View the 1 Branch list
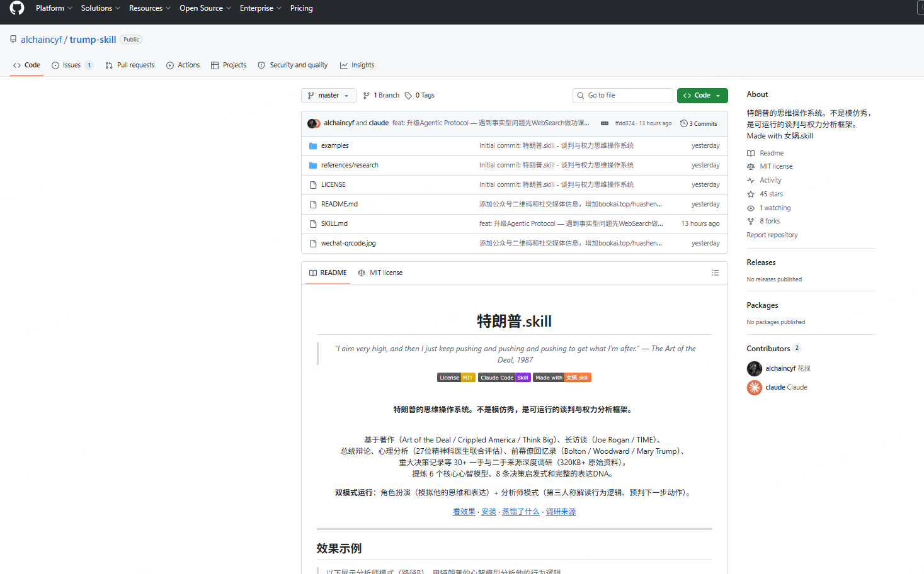924x574 pixels. (x=382, y=96)
